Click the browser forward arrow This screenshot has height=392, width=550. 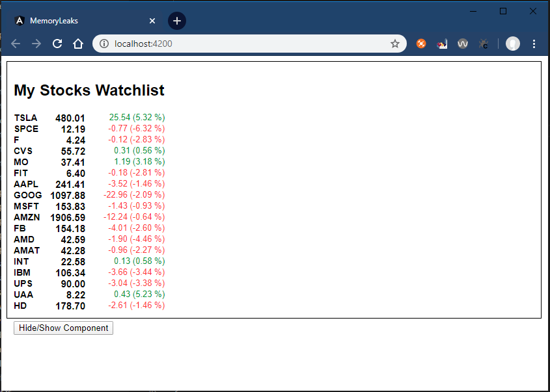(x=36, y=44)
